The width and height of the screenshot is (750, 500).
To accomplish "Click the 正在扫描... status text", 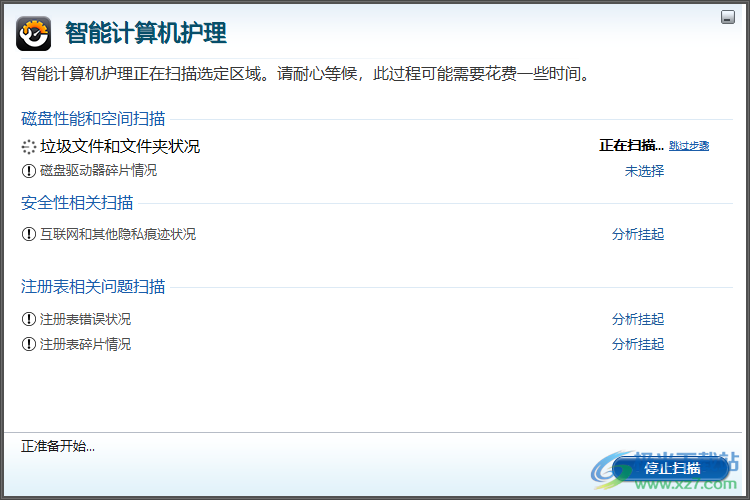I will pos(631,145).
